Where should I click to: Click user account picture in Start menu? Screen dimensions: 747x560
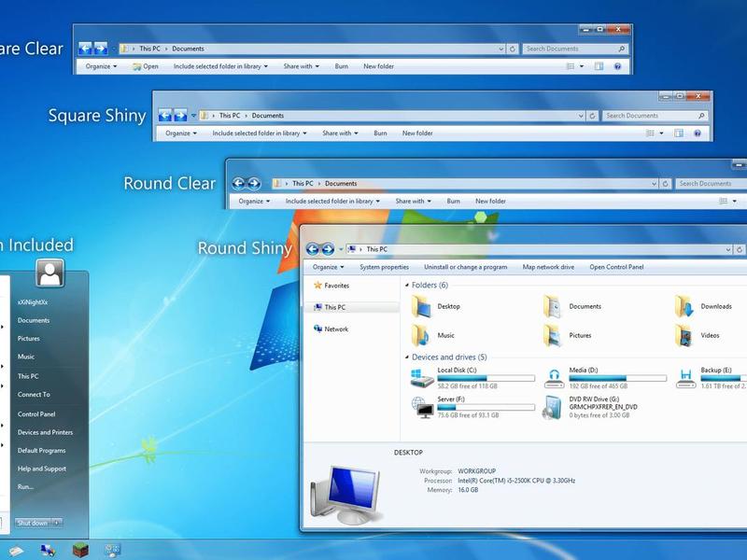click(49, 273)
